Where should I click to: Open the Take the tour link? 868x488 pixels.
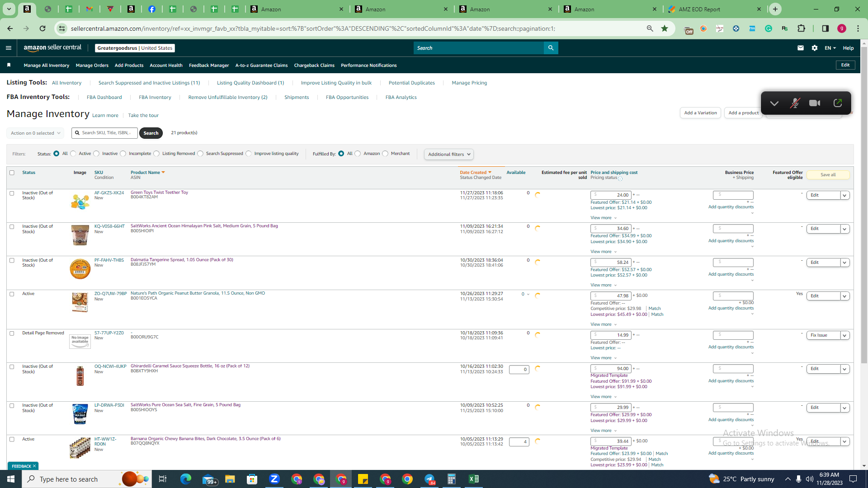(x=143, y=116)
